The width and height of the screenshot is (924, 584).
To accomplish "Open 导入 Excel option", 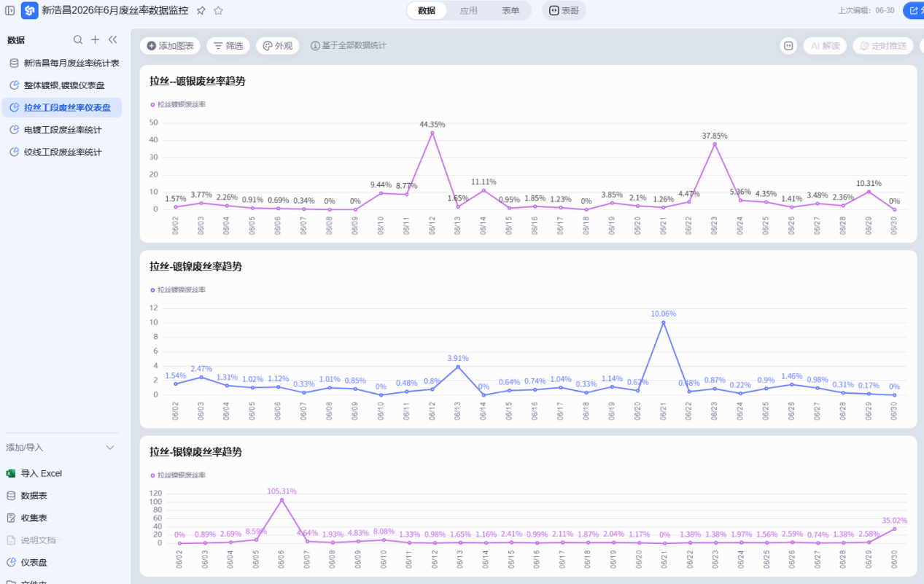I will (34, 473).
